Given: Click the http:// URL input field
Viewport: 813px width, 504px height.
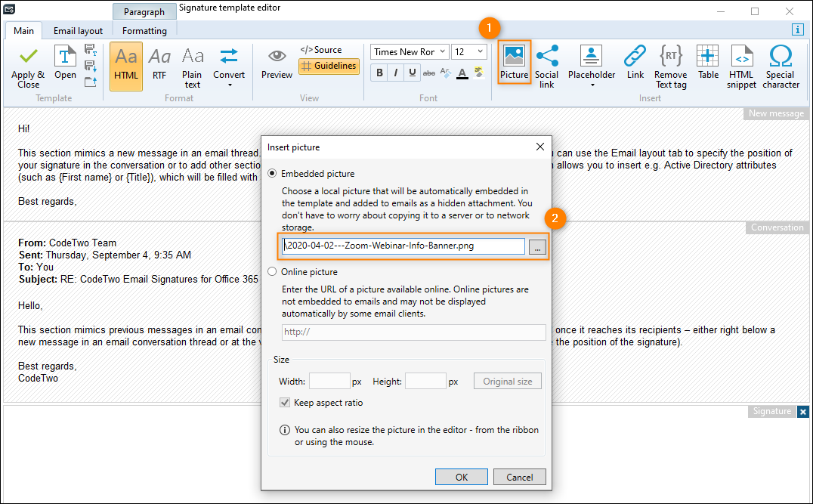Looking at the screenshot, I should [414, 332].
